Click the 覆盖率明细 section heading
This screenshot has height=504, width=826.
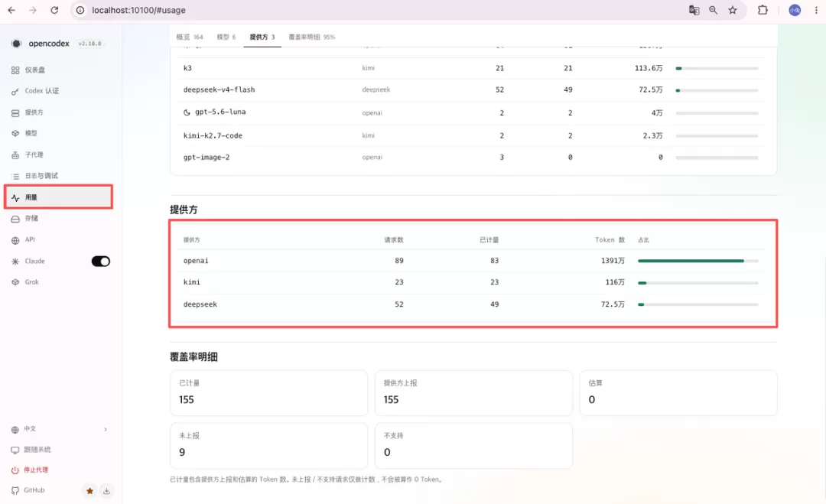193,357
